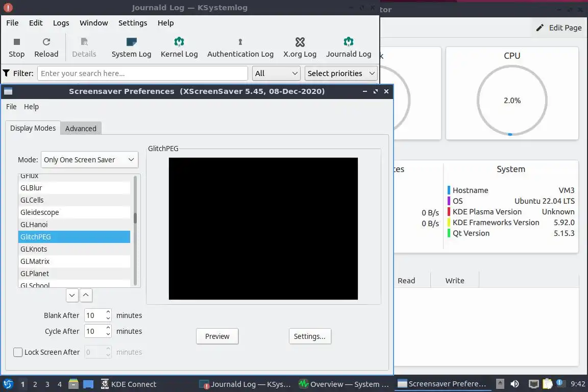
Task: Enable Lock Screen After checkbox
Action: tap(18, 352)
